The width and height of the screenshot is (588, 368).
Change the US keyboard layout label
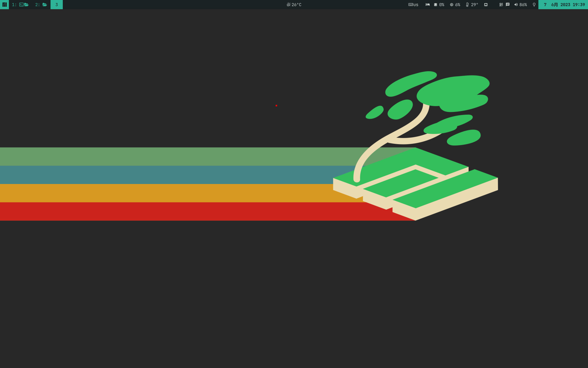pos(416,5)
